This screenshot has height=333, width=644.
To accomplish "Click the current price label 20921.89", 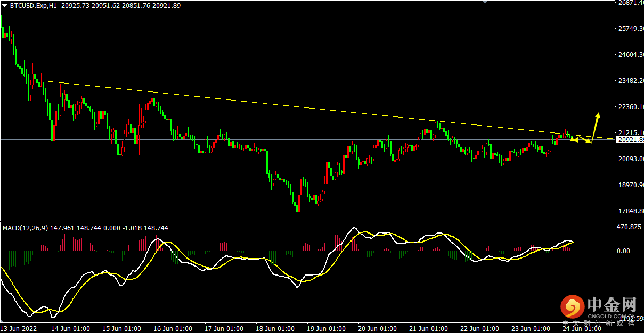I will [x=629, y=140].
